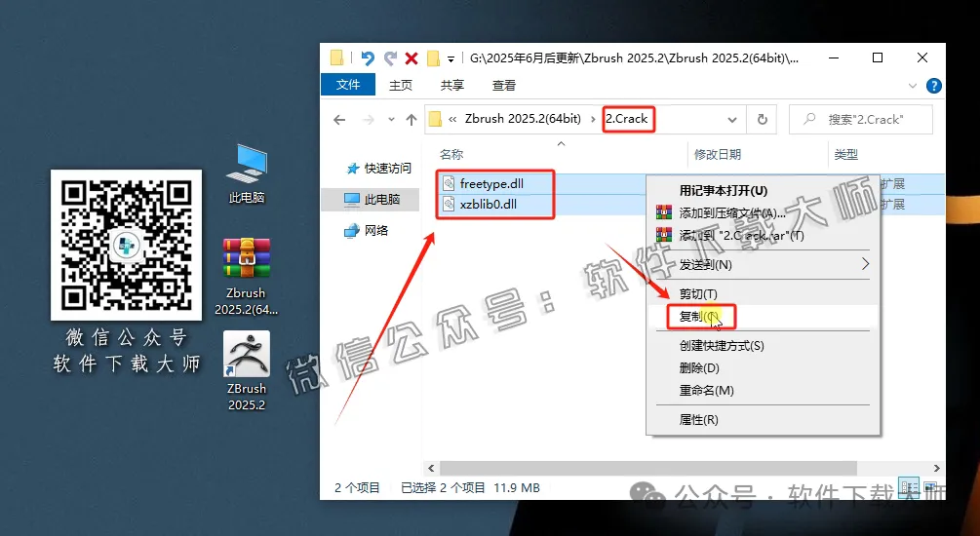Select 网络 in the navigation pane
The image size is (980, 536).
pos(367,231)
